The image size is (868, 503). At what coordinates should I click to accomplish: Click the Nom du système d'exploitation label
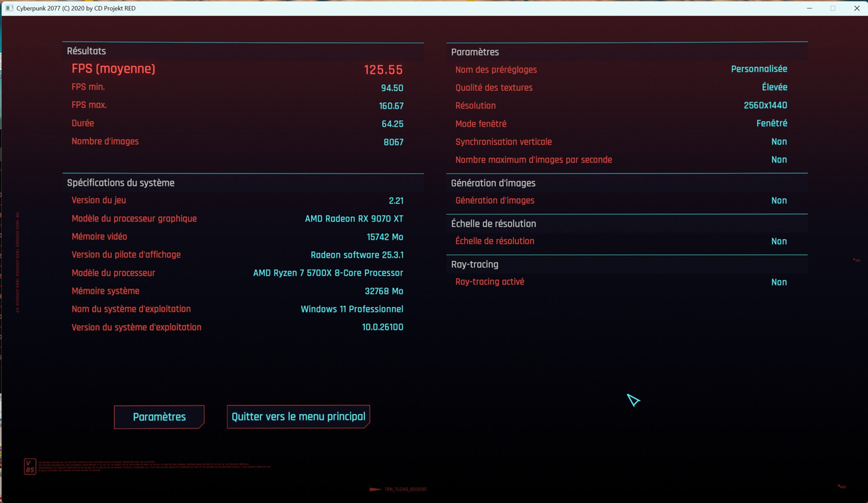[x=131, y=309]
